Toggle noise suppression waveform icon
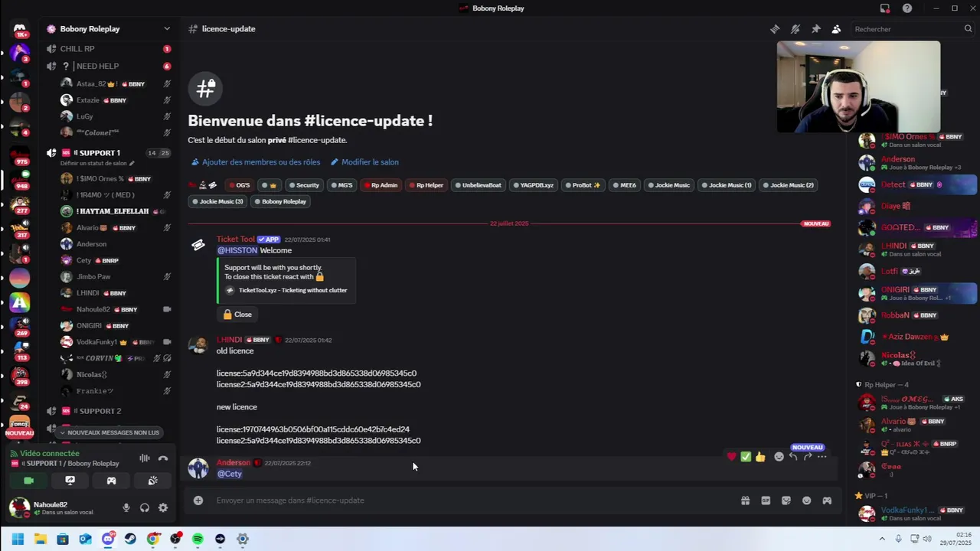Screen dimensions: 980x551 [x=145, y=458]
